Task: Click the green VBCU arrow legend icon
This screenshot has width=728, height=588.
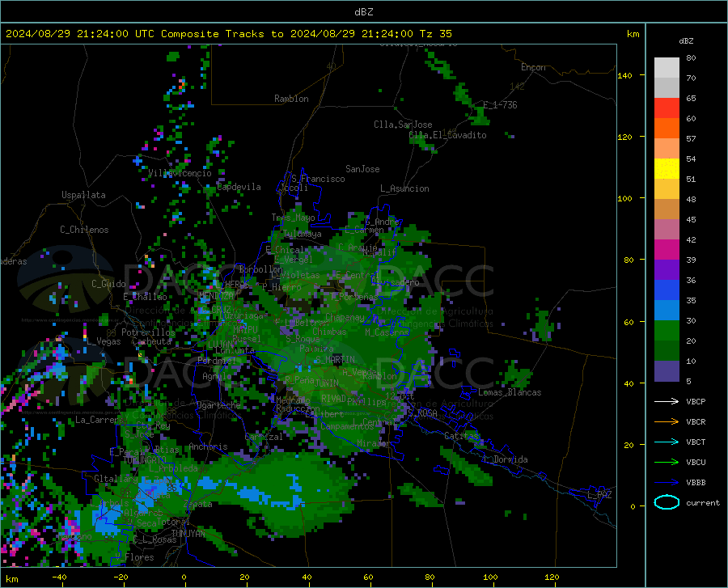Action: pyautogui.click(x=667, y=463)
